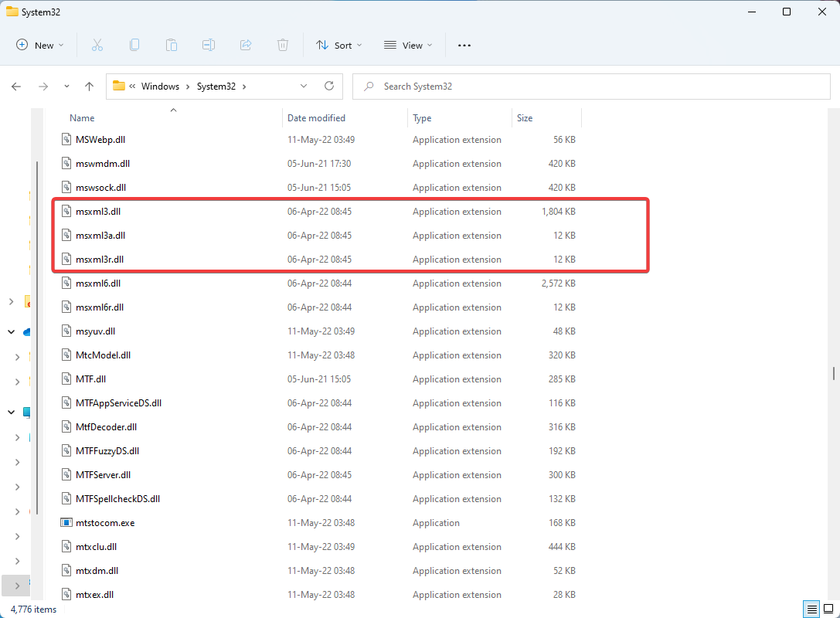Refresh the System32 folder view

pyautogui.click(x=329, y=87)
